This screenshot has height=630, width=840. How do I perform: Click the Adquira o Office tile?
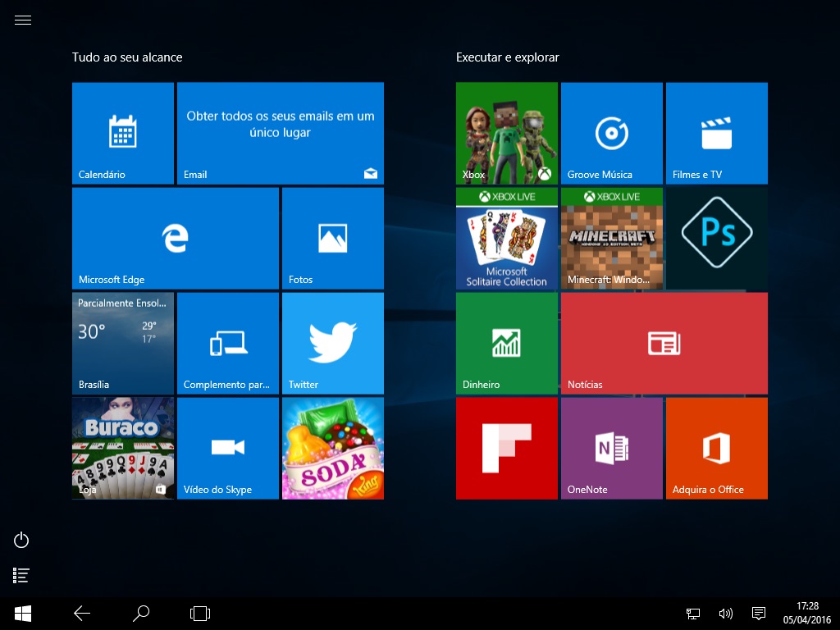coord(716,448)
